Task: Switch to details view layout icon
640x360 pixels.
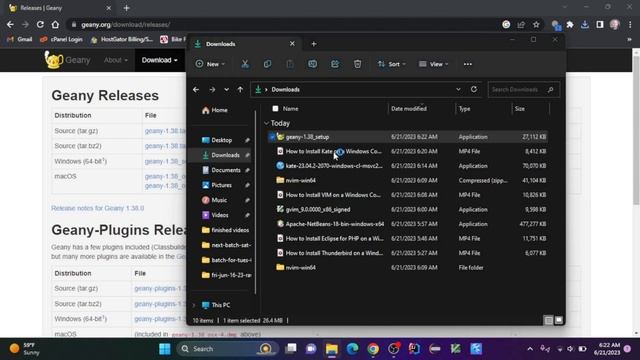Action: pos(549,320)
